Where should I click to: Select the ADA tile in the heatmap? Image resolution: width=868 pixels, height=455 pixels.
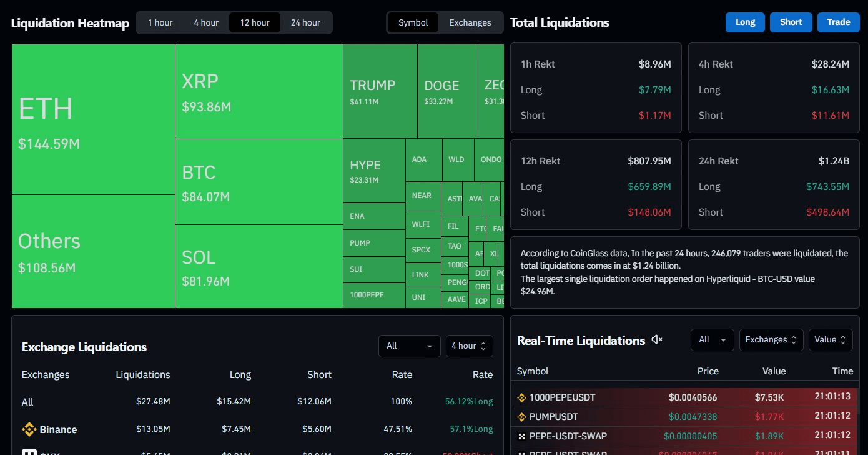[424, 160]
